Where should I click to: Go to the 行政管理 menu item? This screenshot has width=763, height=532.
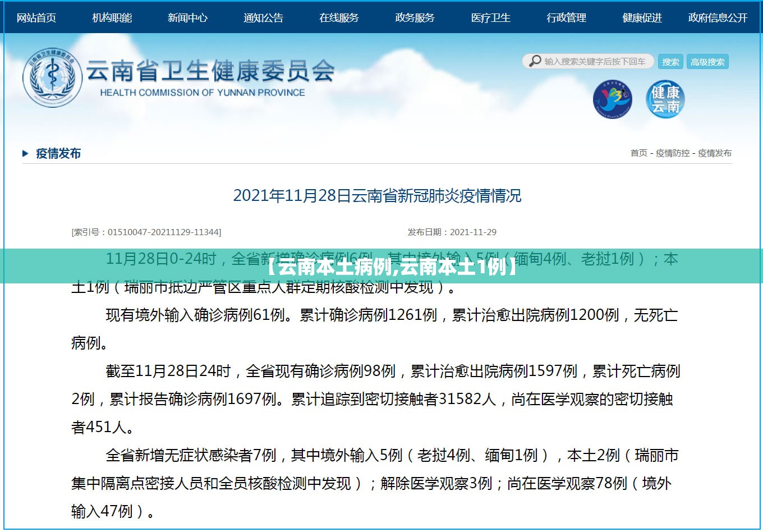click(567, 18)
